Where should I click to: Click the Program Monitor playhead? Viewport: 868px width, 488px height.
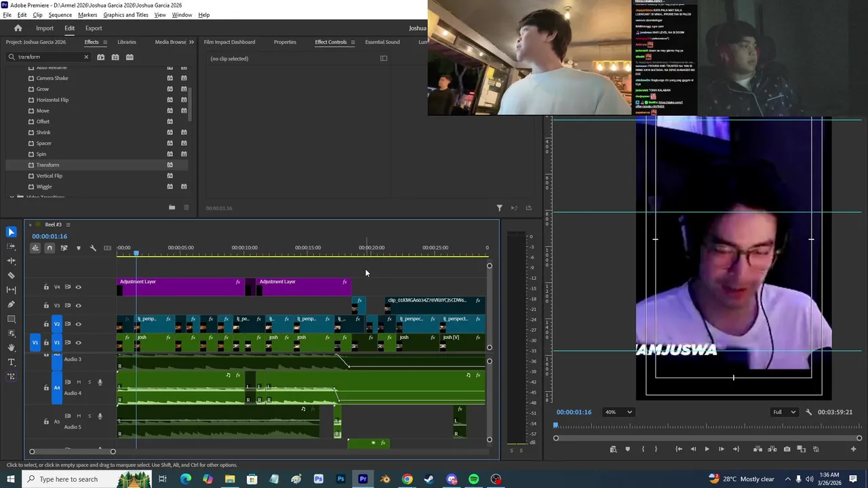click(555, 426)
